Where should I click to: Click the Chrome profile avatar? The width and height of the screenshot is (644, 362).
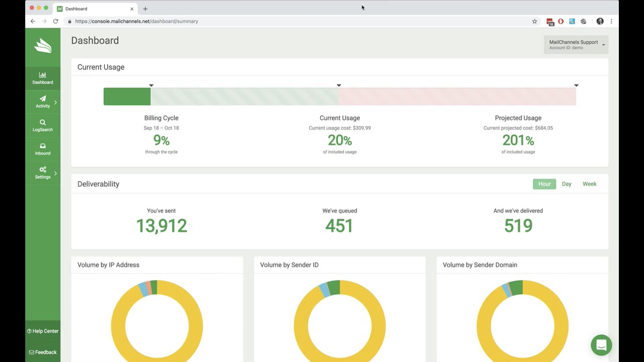(x=600, y=21)
